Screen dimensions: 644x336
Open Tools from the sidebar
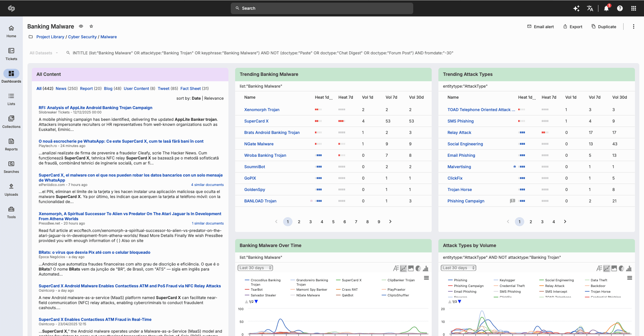11,212
